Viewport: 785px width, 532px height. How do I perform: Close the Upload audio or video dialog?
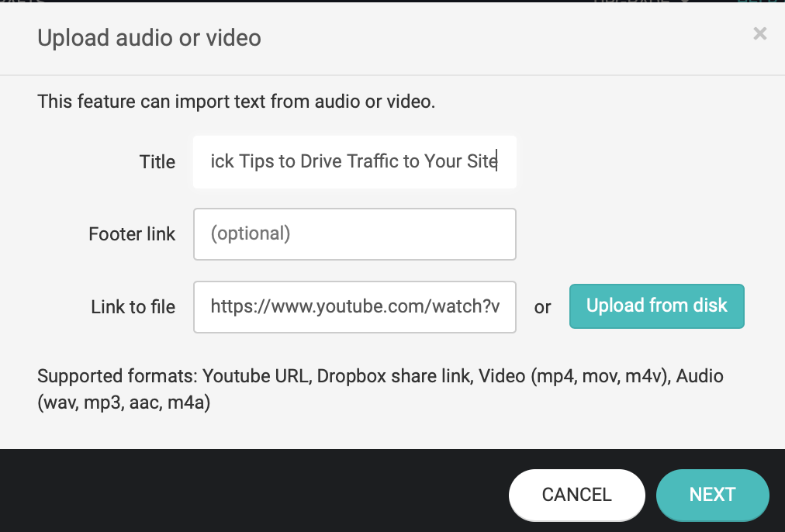point(759,34)
